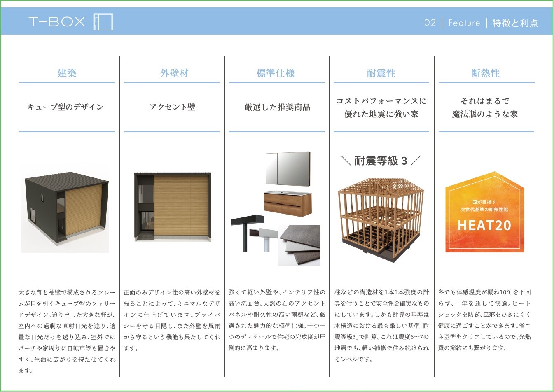
Task: Click the 'キューブ型のデザイン' subtitle
Action: (x=65, y=107)
